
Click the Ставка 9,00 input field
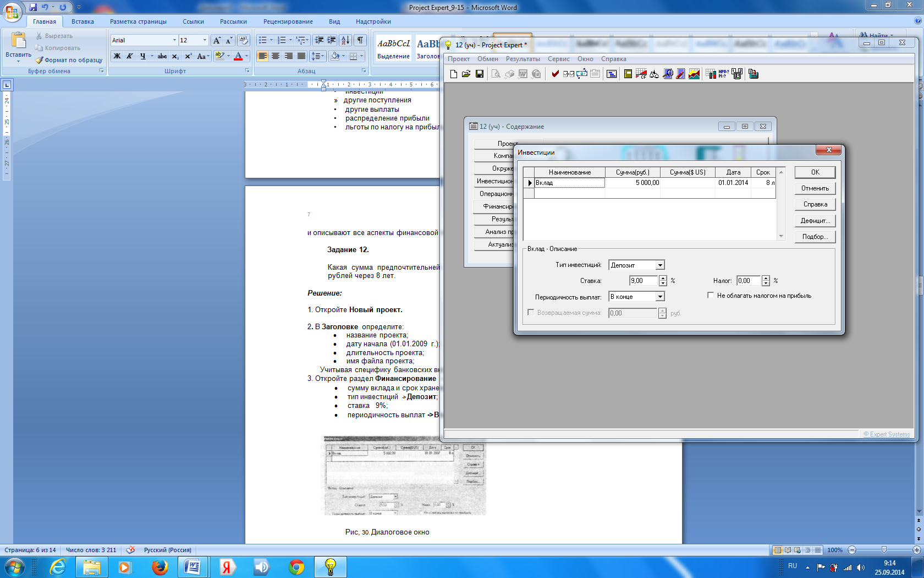coord(643,281)
